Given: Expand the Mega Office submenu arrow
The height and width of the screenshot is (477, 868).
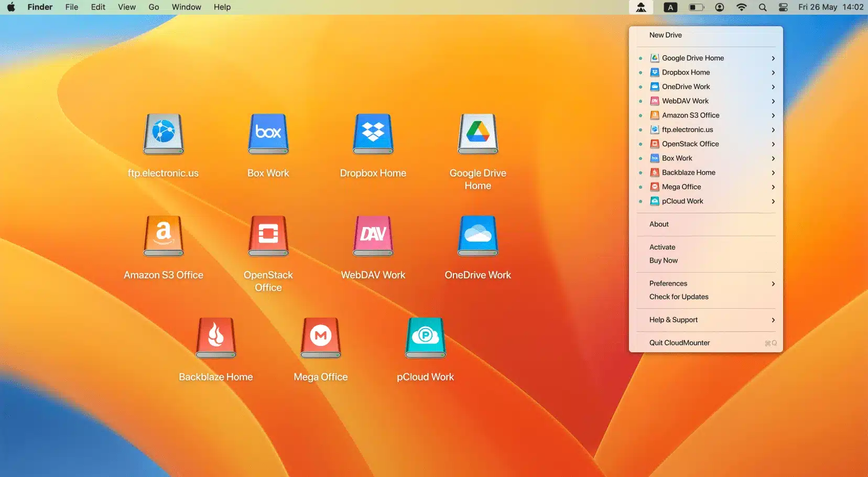Looking at the screenshot, I should click(x=773, y=187).
